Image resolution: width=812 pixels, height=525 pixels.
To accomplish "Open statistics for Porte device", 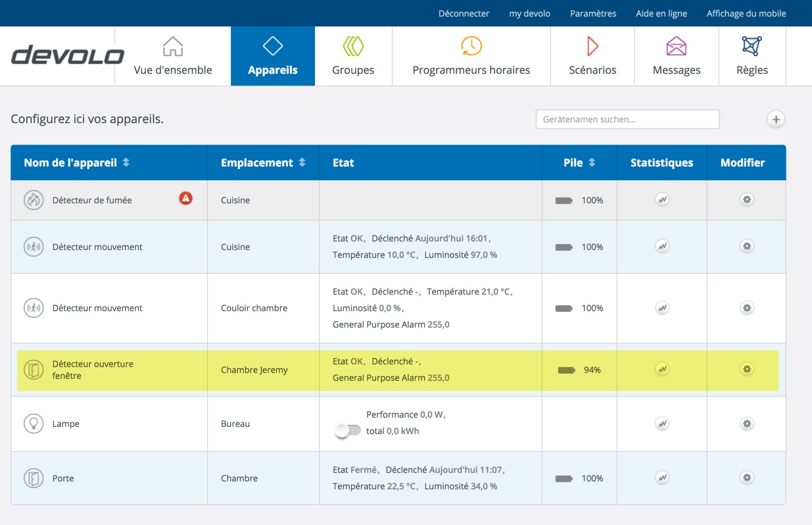I will pos(662,478).
